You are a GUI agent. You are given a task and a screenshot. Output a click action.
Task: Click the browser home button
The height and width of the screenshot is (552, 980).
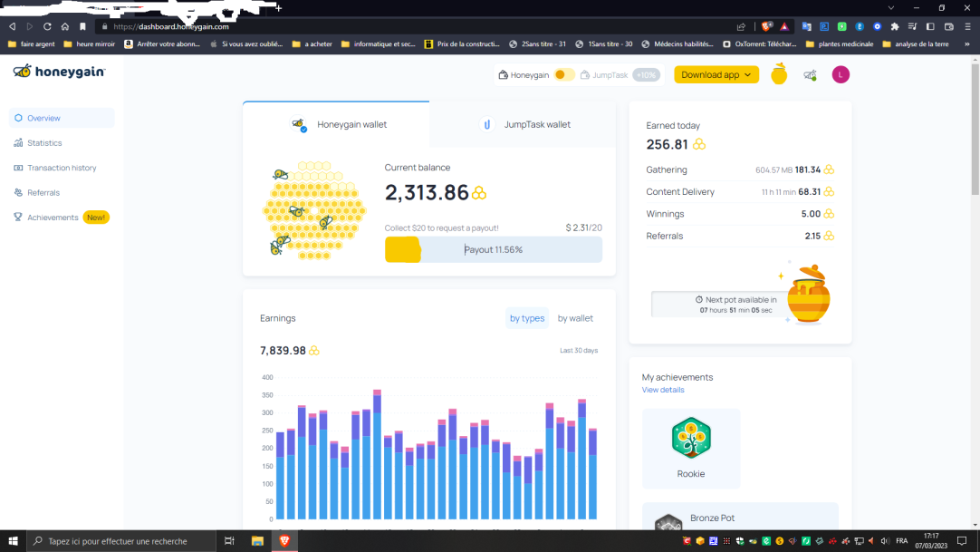click(65, 26)
